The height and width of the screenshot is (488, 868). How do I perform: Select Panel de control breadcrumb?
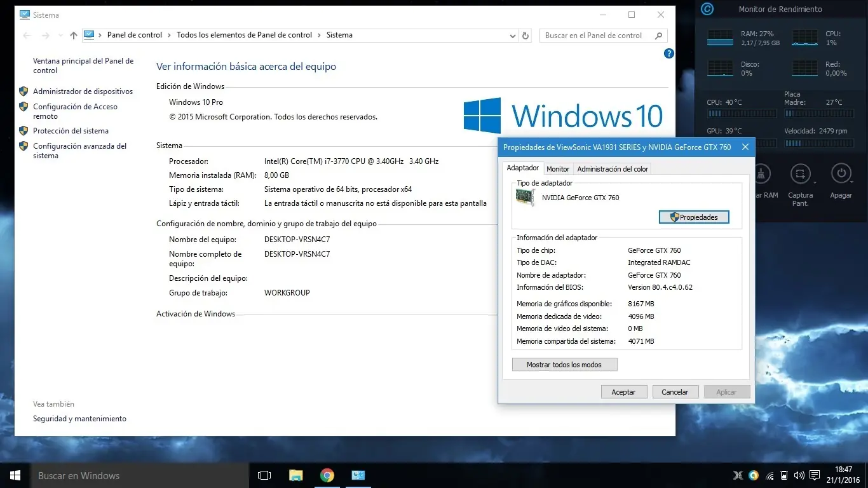click(135, 35)
